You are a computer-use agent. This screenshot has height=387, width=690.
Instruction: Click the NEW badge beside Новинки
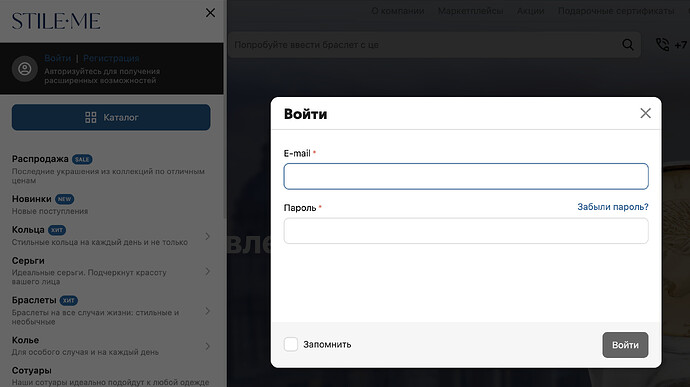point(65,199)
